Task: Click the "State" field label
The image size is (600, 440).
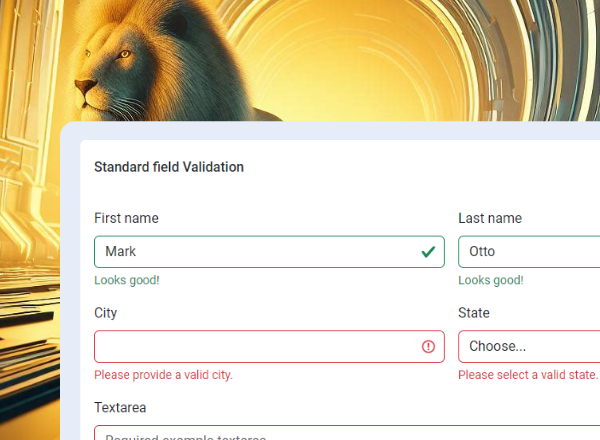Action: (474, 313)
